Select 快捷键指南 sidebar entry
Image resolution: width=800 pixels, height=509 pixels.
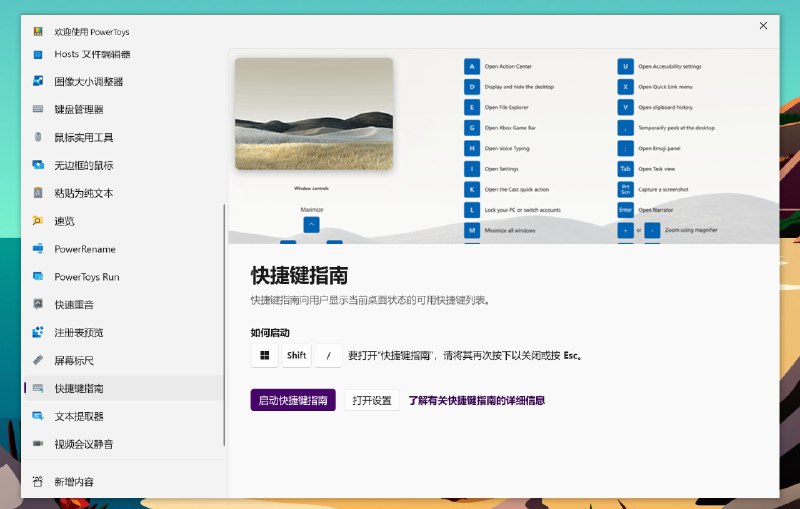(x=123, y=388)
